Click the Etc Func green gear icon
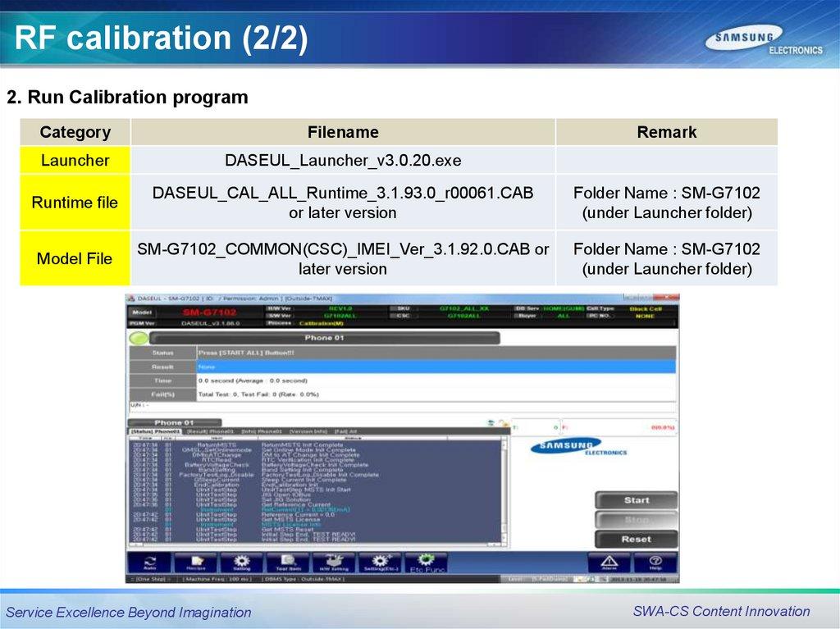840x629 pixels. 426,563
